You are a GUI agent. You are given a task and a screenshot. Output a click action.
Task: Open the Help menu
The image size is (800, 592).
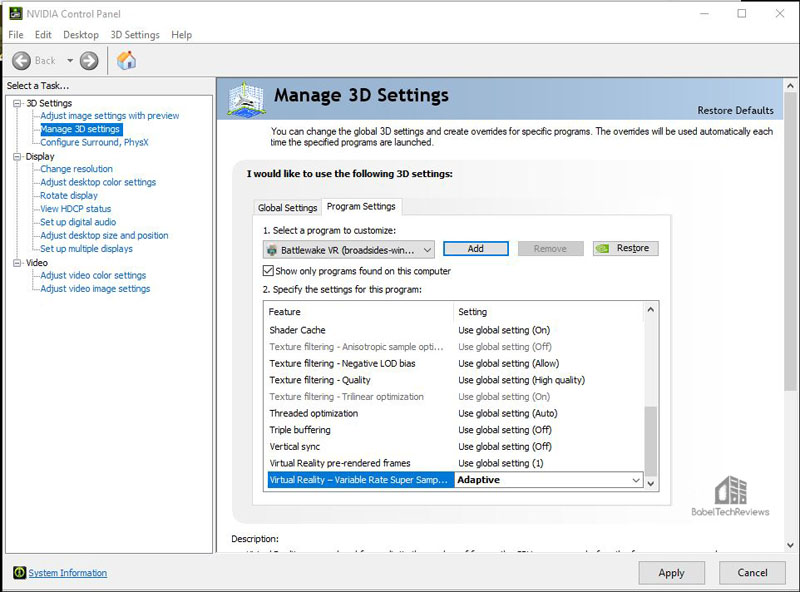point(181,35)
